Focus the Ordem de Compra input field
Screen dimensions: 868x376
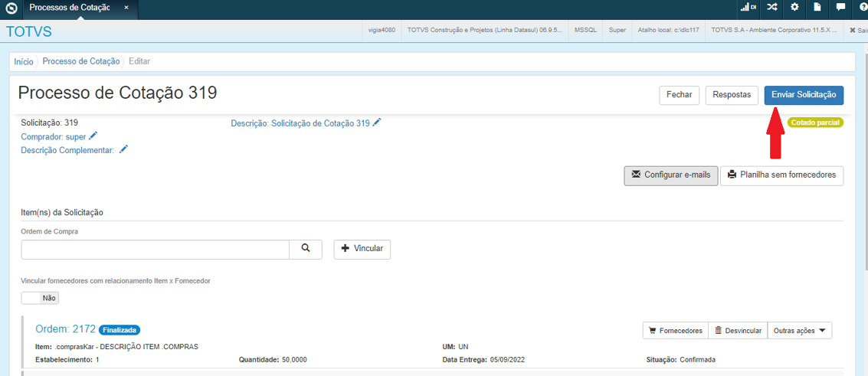155,250
